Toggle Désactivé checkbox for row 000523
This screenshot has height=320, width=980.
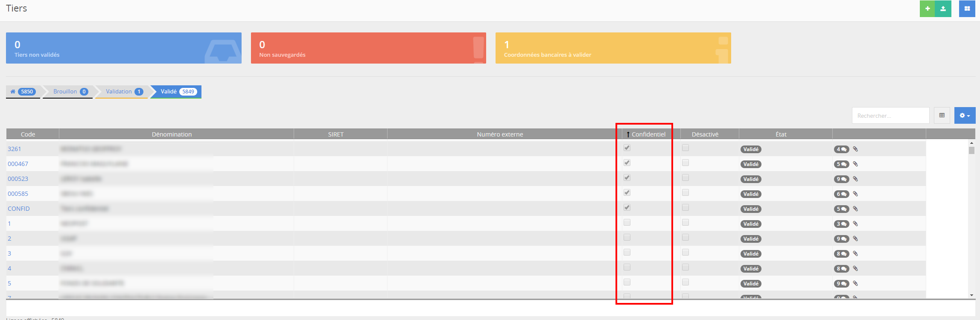click(x=685, y=178)
